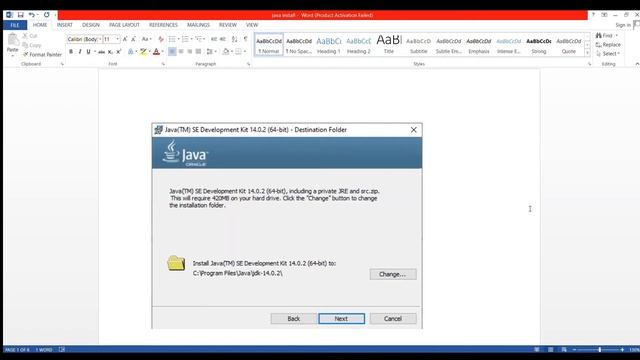Click the Paste clipboard icon
This screenshot has height=360, width=640.
(x=13, y=40)
